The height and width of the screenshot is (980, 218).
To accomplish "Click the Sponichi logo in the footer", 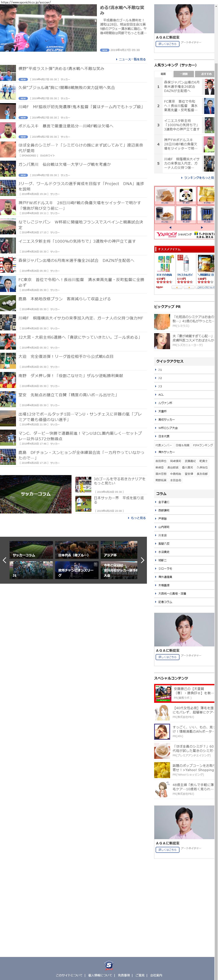I will click(x=109, y=965).
